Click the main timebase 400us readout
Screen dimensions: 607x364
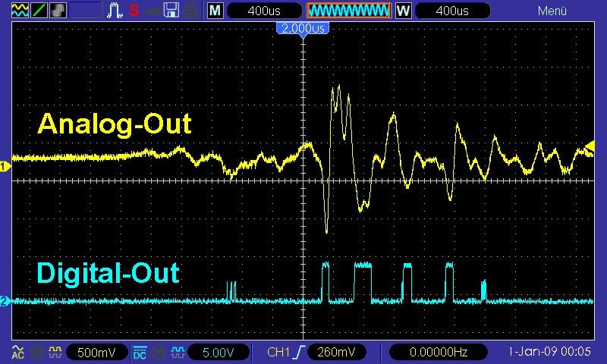[x=264, y=11]
